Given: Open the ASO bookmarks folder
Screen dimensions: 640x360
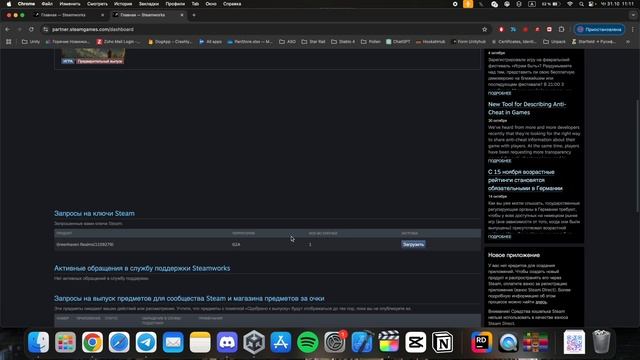Looking at the screenshot, I should coord(287,42).
